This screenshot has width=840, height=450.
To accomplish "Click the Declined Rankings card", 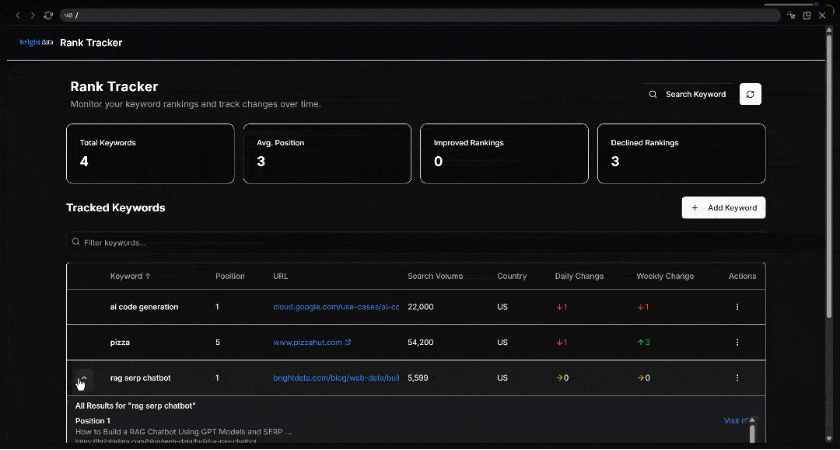I will (681, 154).
